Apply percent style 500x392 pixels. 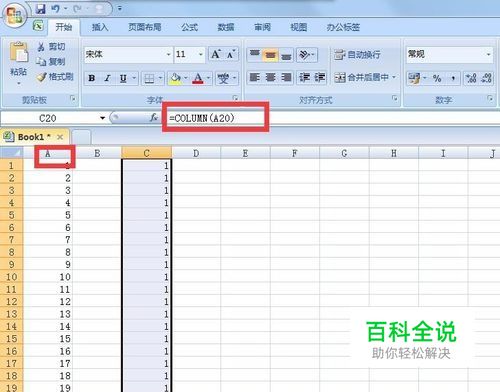[x=437, y=79]
